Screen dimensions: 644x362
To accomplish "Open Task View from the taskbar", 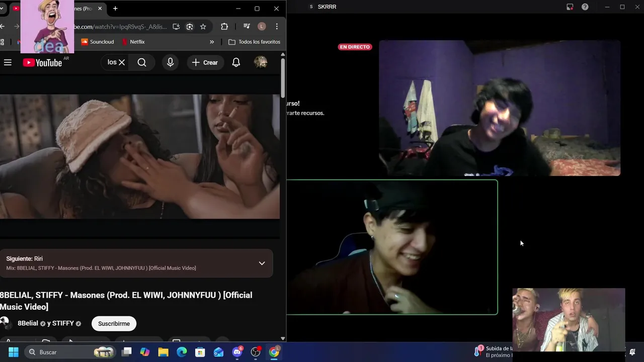I will pos(127,352).
